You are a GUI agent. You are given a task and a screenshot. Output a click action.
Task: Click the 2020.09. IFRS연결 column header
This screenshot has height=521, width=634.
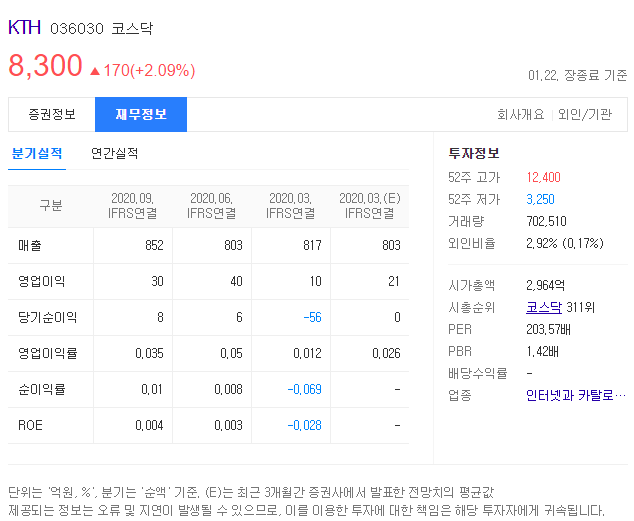[x=133, y=206]
